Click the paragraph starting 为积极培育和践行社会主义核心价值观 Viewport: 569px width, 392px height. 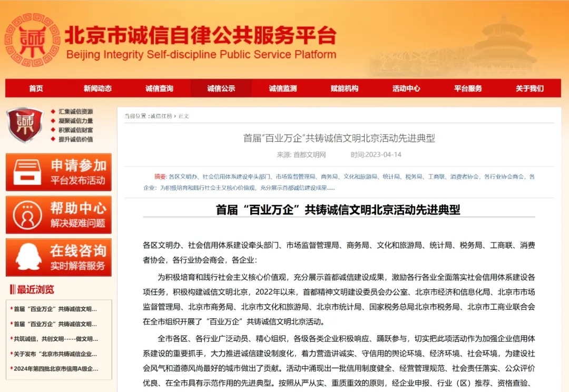point(339,299)
